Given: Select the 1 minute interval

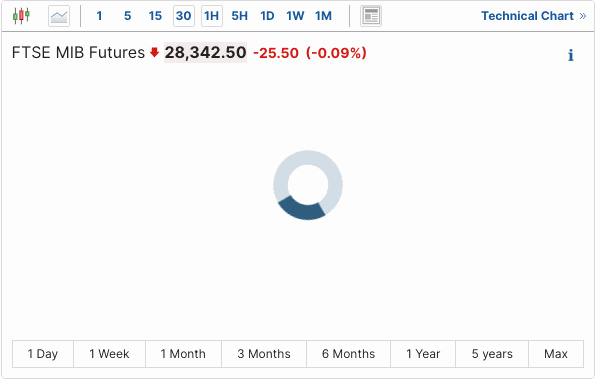Looking at the screenshot, I should [99, 16].
